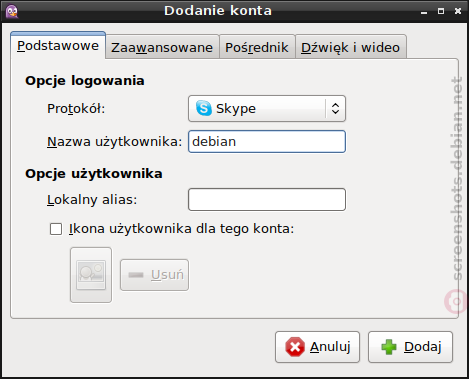This screenshot has width=469, height=379.
Task: Click the minus icon on the Usuń button
Action: [x=136, y=275]
